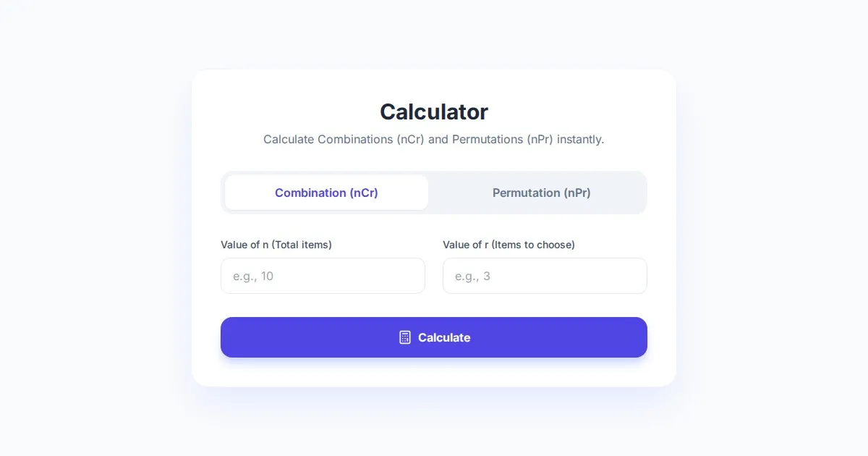Switch to the Permutation (nPr) tab
The width and height of the screenshot is (868, 456).
tap(541, 193)
